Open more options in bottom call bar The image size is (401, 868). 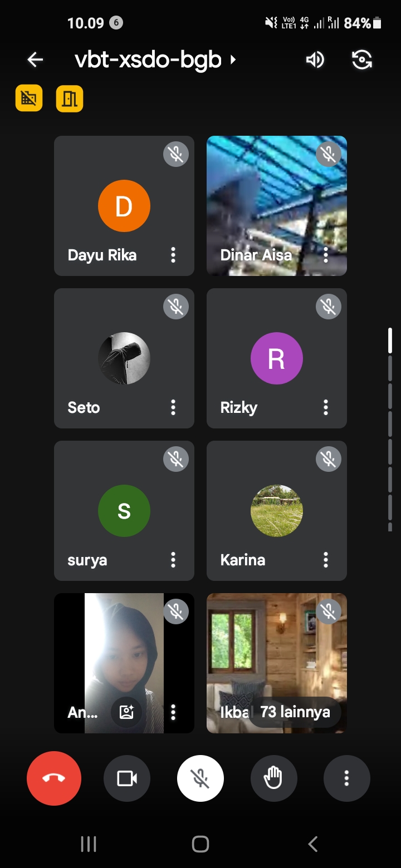[x=346, y=778]
